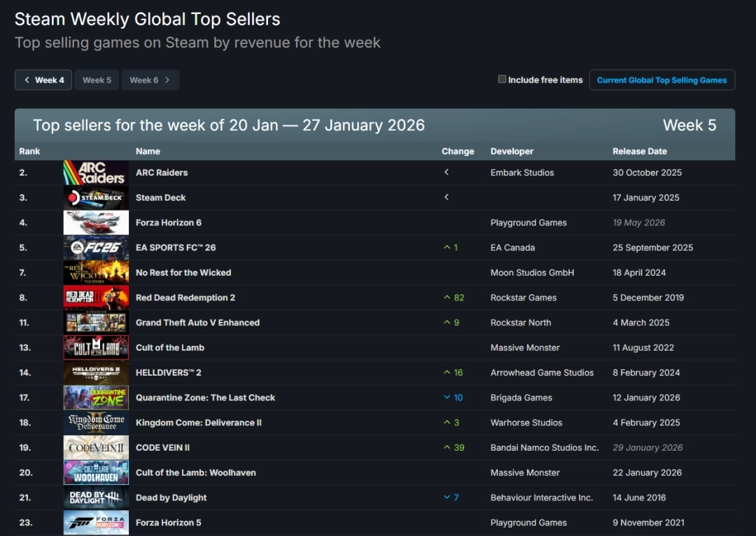The image size is (756, 536).
Task: Click the ARC Raiders cover thumbnail
Action: (96, 172)
